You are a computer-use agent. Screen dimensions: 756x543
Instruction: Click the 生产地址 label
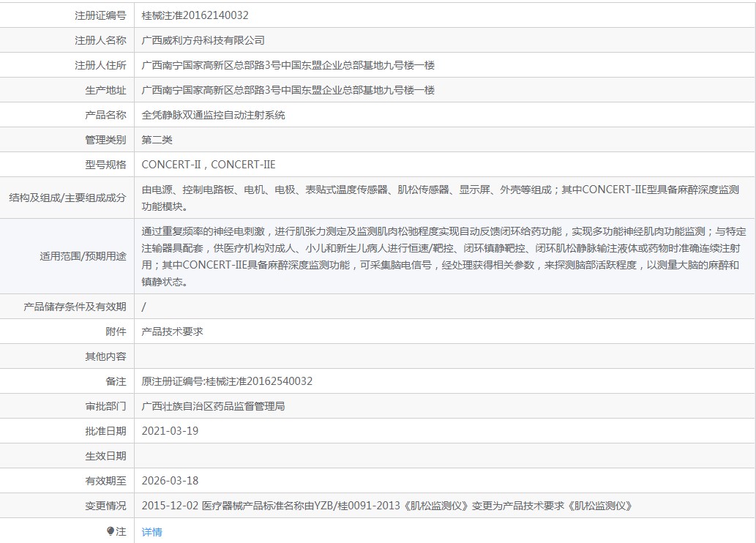[x=105, y=90]
